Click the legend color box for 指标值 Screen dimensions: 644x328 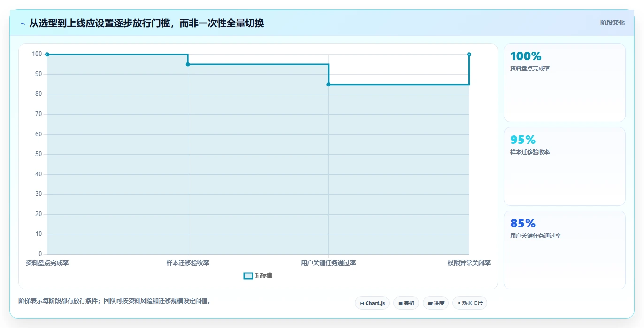(248, 275)
